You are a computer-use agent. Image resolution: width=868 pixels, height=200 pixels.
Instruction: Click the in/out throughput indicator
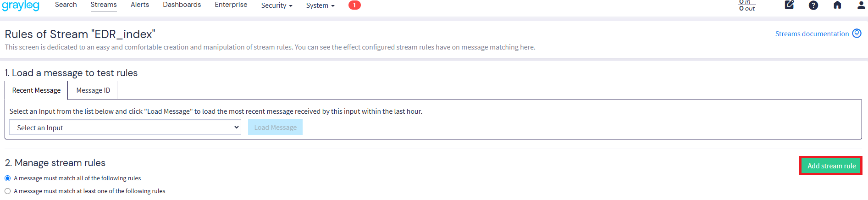pyautogui.click(x=746, y=6)
